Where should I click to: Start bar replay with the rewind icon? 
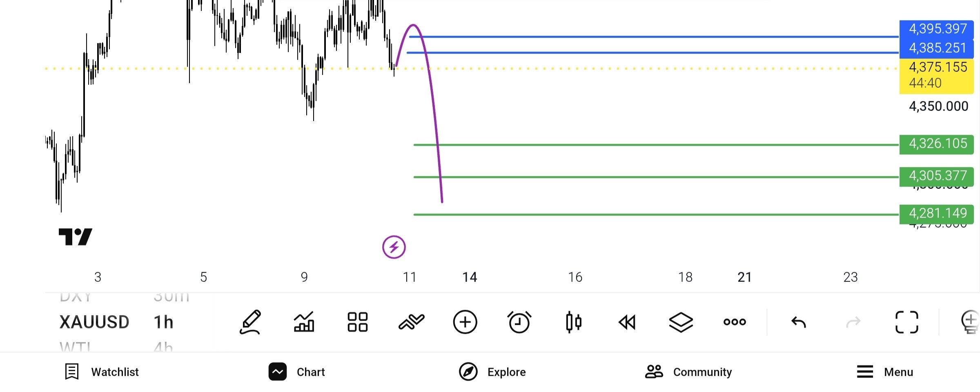pos(627,322)
